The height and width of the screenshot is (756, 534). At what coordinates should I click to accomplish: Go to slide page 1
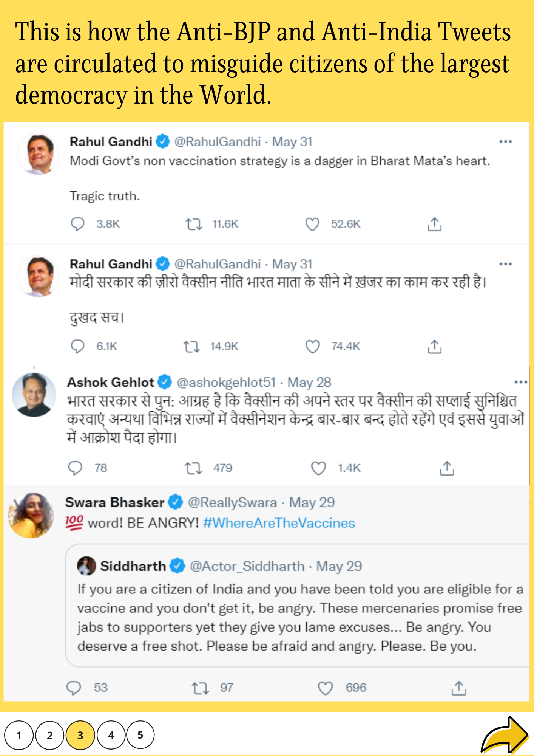pos(19,735)
